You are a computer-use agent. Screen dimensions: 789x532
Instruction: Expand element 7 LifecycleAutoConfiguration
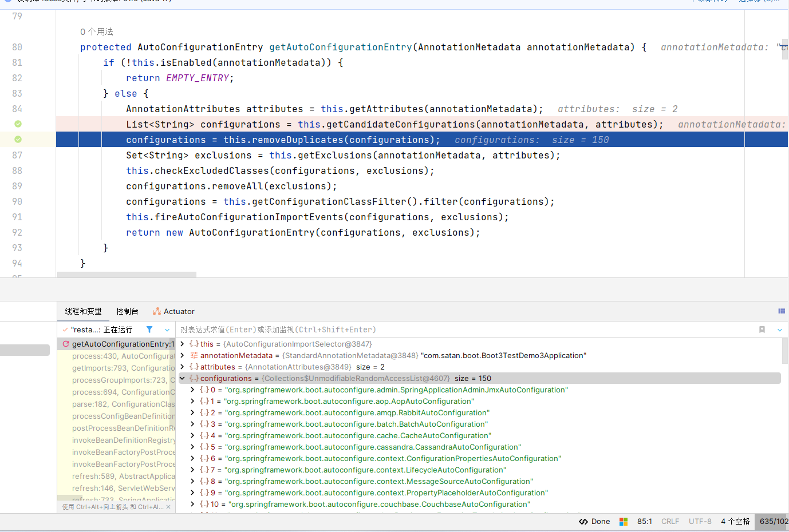(x=192, y=470)
